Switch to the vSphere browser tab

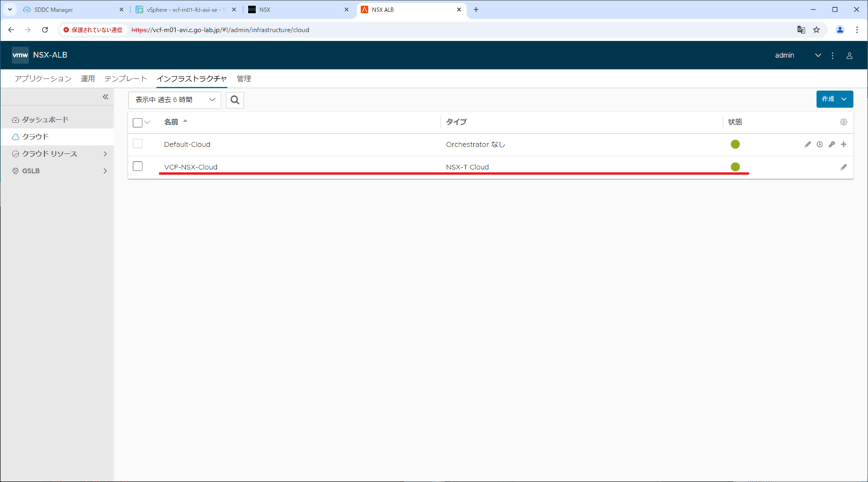click(185, 9)
